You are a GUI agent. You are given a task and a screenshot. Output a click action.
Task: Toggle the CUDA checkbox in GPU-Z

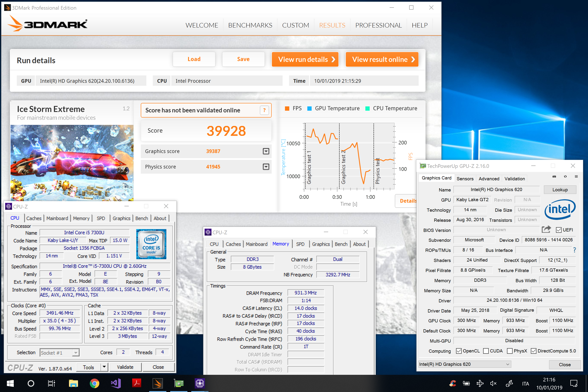pos(486,351)
